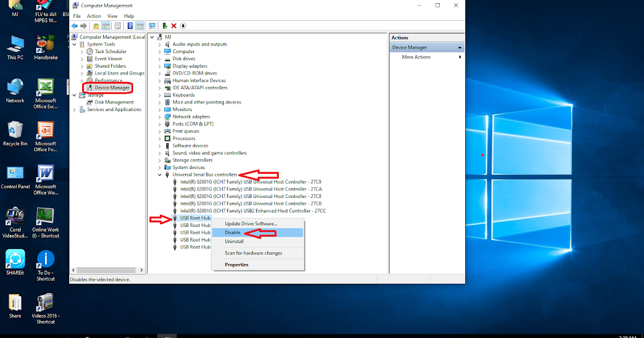Click the red X uninstall device icon

point(173,25)
